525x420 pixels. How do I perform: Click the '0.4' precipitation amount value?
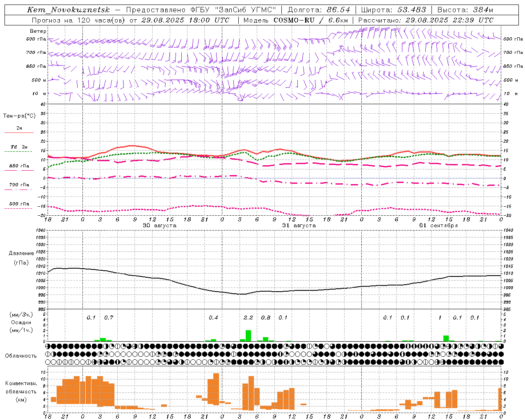tap(213, 317)
